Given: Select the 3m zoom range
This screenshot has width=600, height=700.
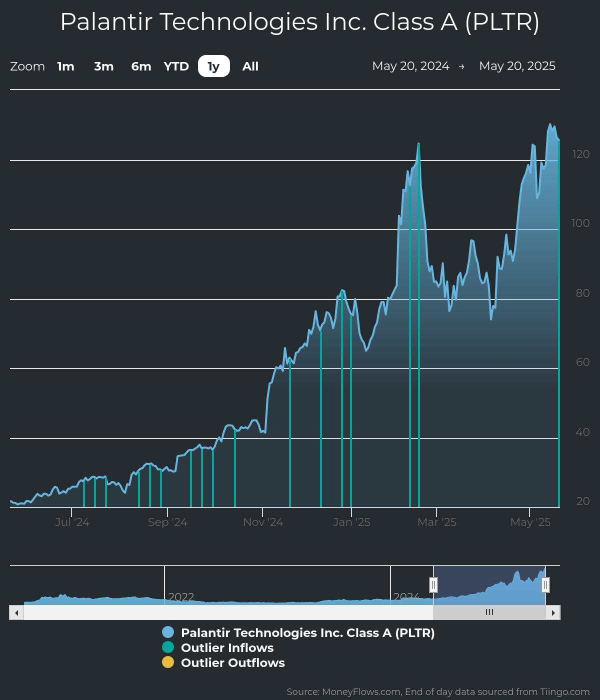Looking at the screenshot, I should [104, 66].
